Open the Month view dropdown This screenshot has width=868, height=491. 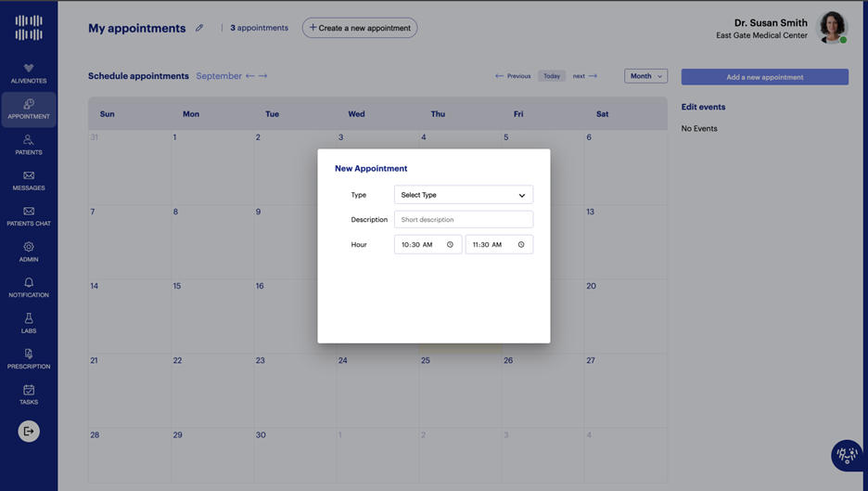(645, 76)
